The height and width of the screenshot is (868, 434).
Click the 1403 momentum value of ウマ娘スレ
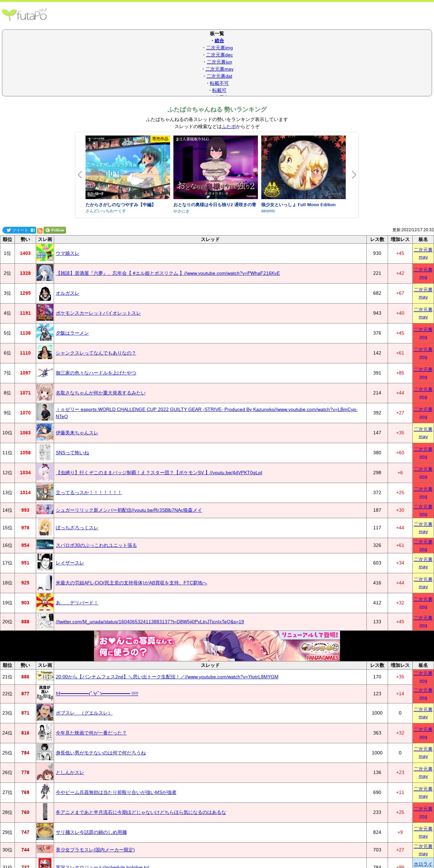(x=25, y=253)
